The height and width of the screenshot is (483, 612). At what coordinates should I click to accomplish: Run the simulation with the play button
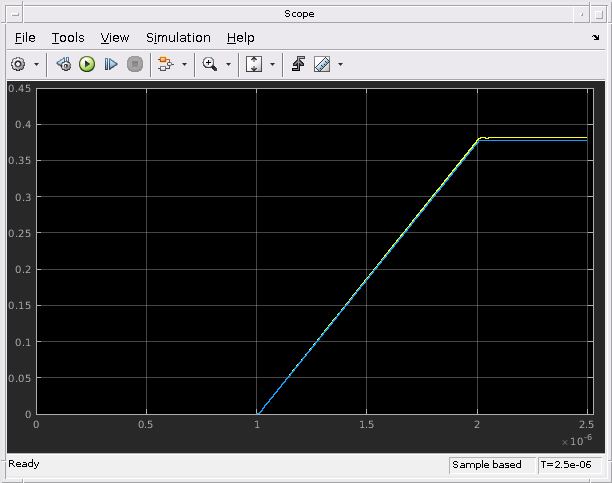coord(87,64)
